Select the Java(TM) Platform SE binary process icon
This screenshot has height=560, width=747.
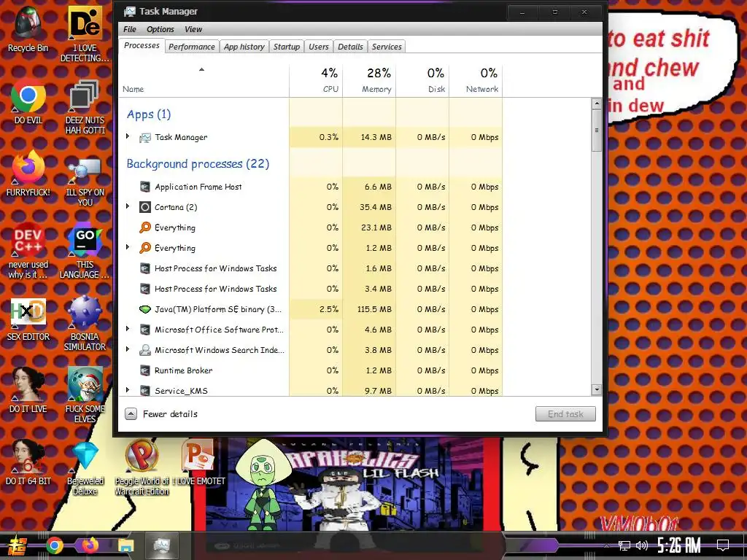pyautogui.click(x=145, y=309)
